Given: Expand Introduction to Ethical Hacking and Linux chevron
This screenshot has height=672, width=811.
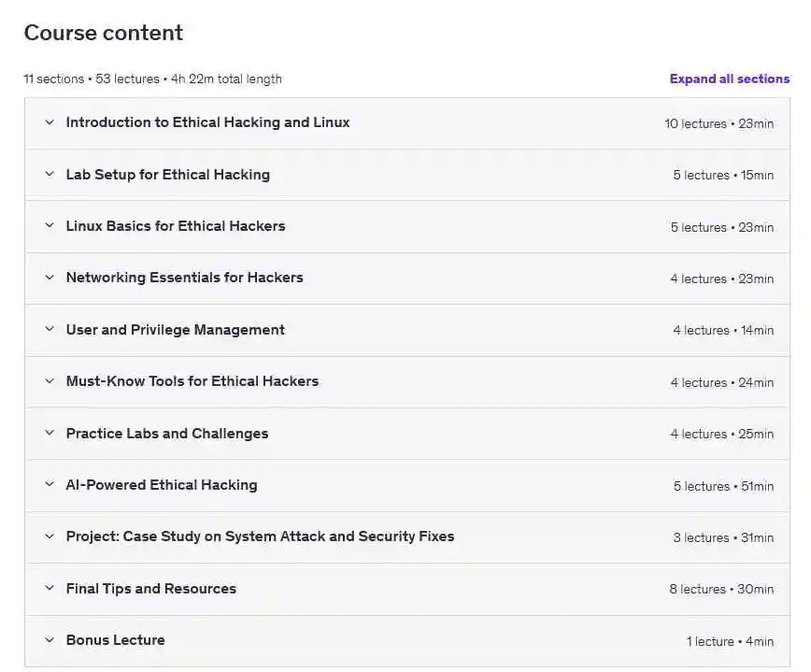Looking at the screenshot, I should tap(50, 122).
